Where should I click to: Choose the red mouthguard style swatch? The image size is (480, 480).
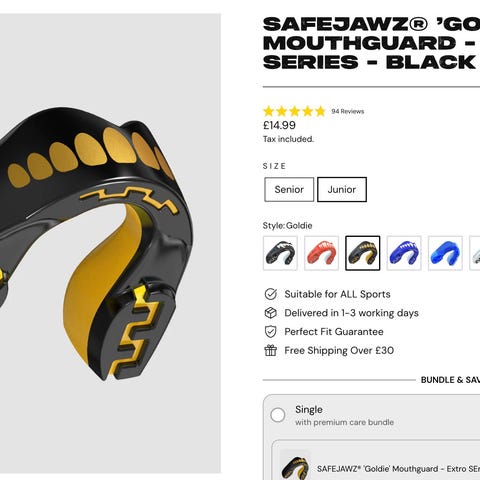click(x=322, y=253)
